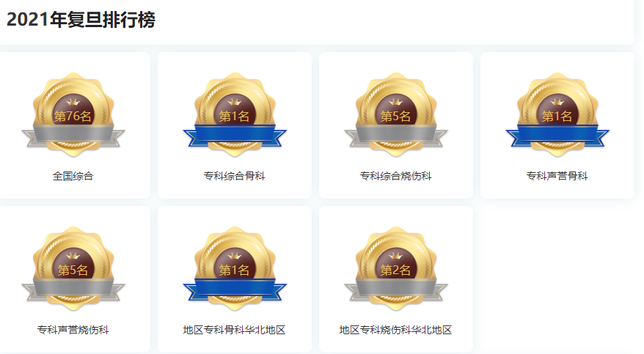This screenshot has height=354, width=644.
Task: Click the 第5名 medal above 专科声誉烧伤科
Action: click(x=73, y=269)
